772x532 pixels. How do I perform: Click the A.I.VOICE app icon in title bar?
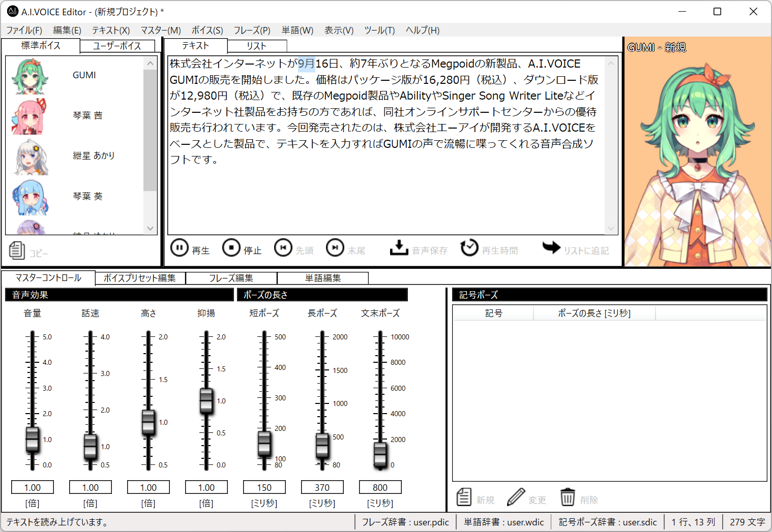pos(13,11)
